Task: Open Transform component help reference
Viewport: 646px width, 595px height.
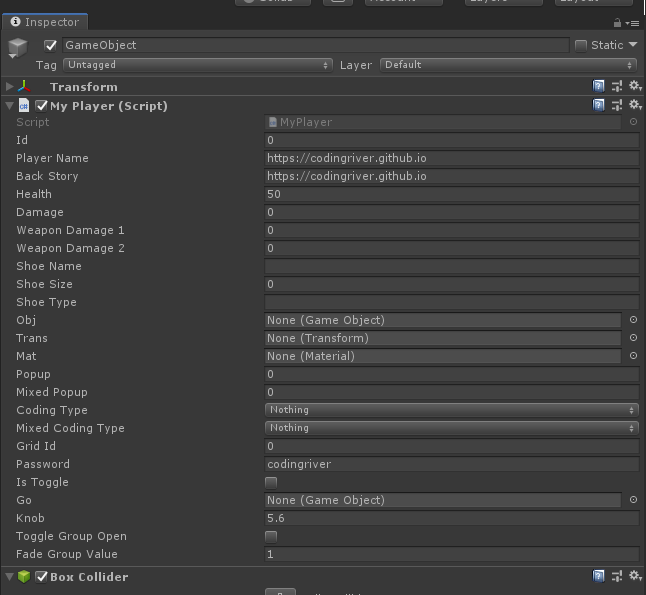Action: (598, 86)
